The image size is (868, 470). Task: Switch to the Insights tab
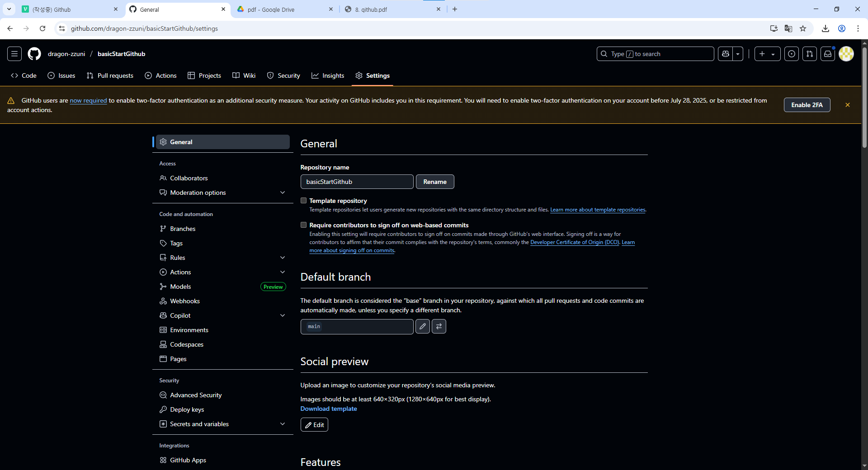tap(328, 75)
